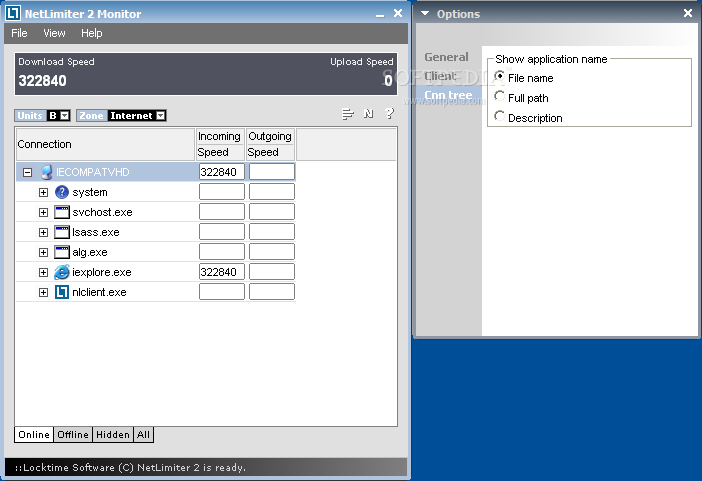This screenshot has width=702, height=481.
Task: Click the Download Speed value 322840
Action: coord(43,81)
